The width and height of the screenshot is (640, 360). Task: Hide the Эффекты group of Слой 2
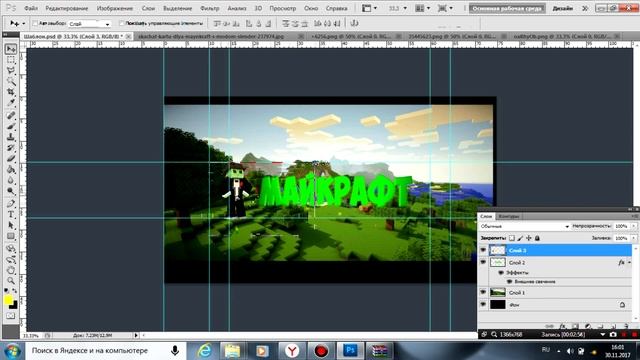pos(501,272)
